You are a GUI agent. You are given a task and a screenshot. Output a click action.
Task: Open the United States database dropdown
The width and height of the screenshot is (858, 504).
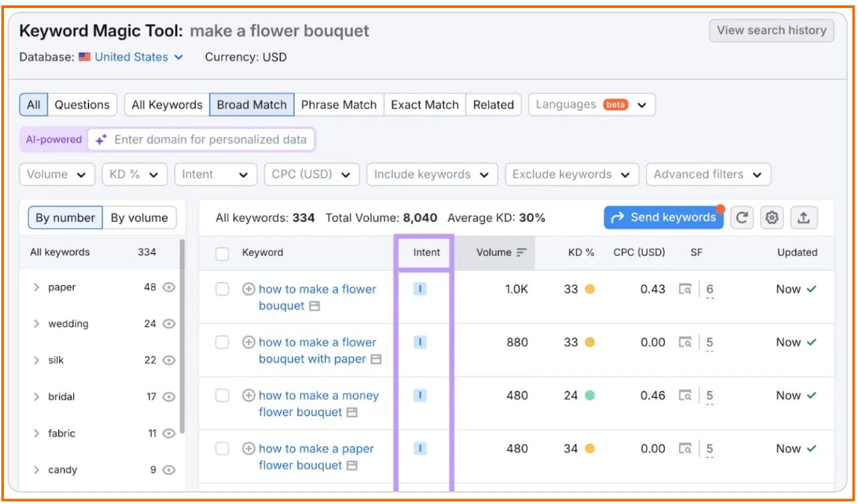[x=131, y=57]
